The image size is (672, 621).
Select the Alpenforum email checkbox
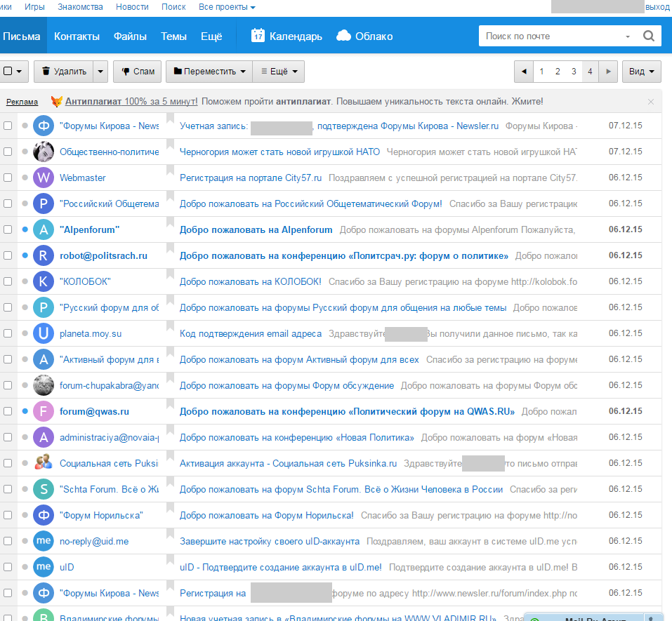click(x=8, y=229)
